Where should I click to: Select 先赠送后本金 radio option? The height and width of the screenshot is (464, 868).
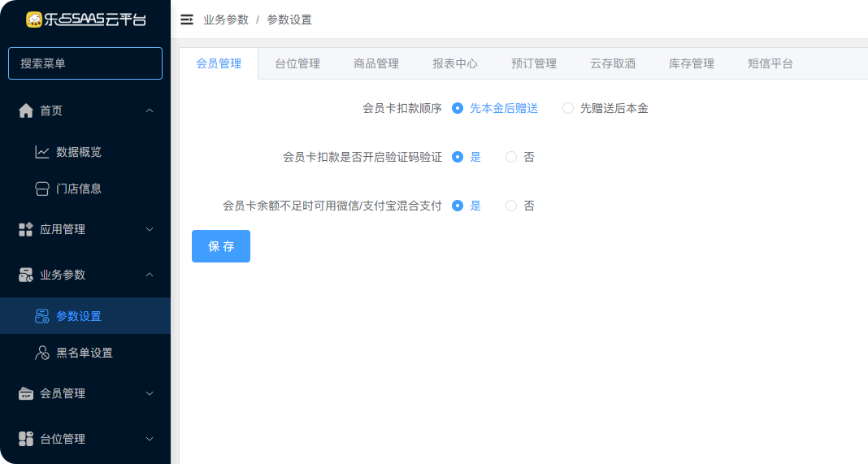click(x=568, y=108)
